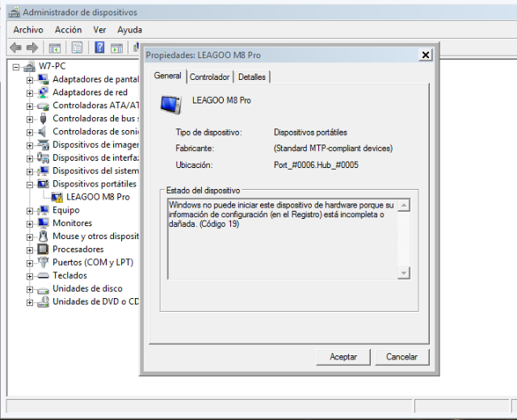Viewport: 517px width, 420px height.
Task: Click the Adaptadores de red icon
Action: click(43, 93)
